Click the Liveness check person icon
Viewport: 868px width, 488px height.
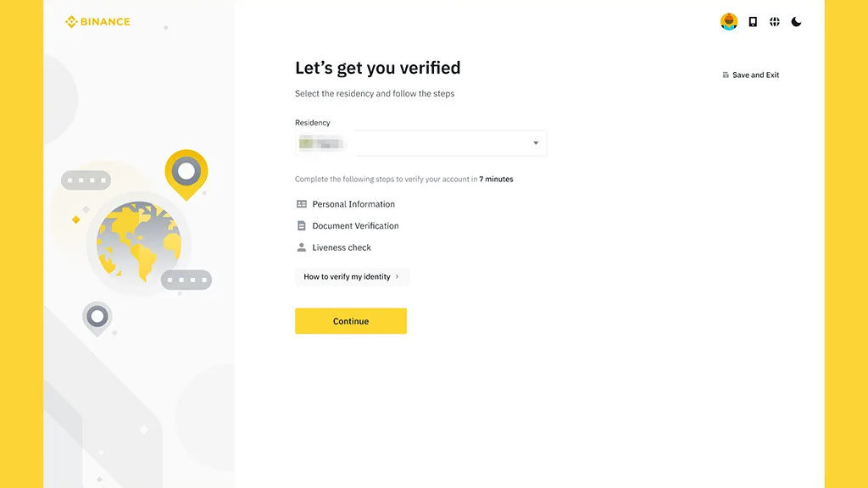pos(301,247)
